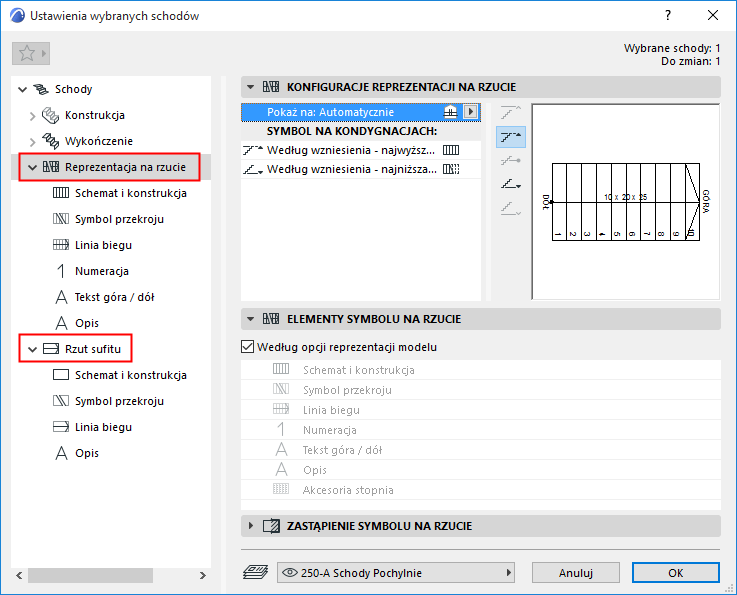This screenshot has width=737, height=595.
Task: Click the tree scrollbar's right arrow
Action: point(203,575)
